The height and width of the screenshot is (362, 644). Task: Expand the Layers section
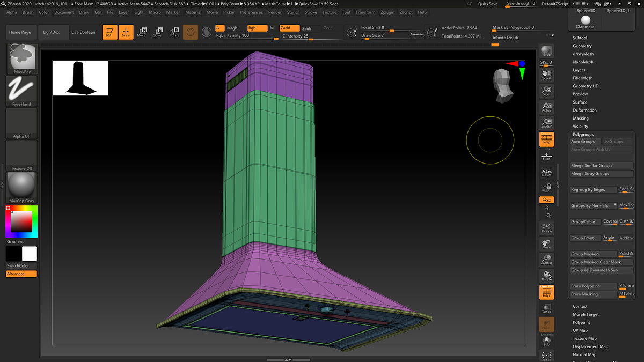click(x=579, y=70)
